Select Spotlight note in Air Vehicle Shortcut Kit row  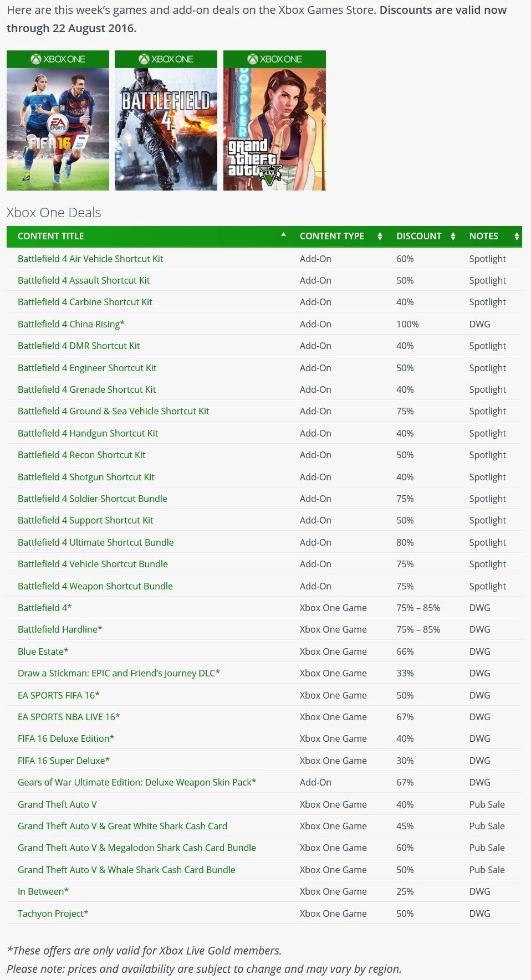(x=488, y=259)
